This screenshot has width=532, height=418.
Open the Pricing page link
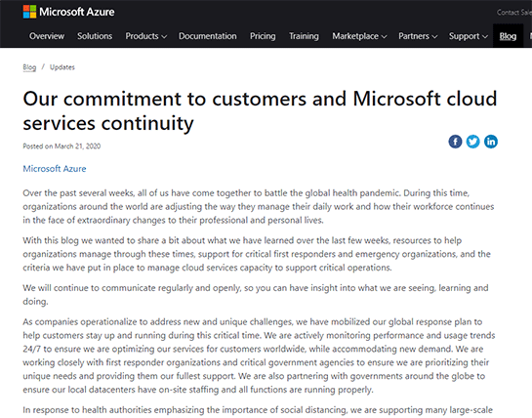tap(263, 36)
